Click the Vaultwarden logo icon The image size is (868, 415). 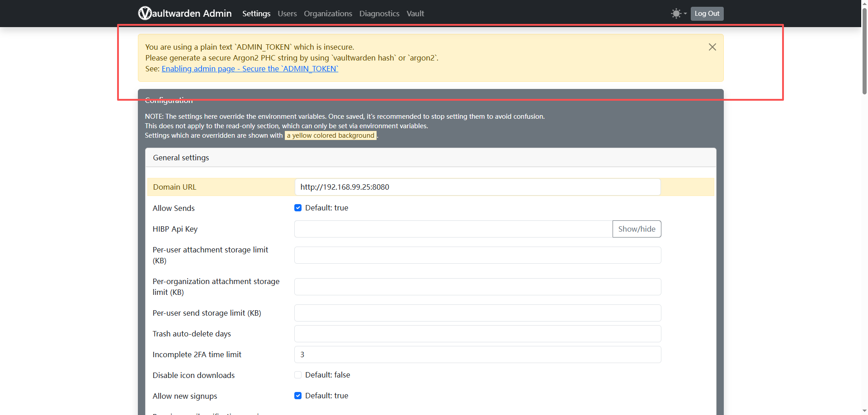[x=145, y=14]
